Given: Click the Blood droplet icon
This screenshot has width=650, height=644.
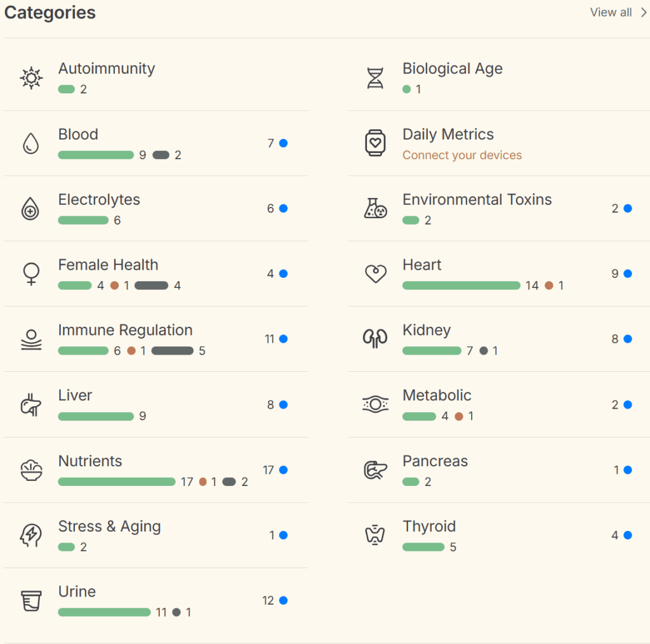Looking at the screenshot, I should (31, 143).
